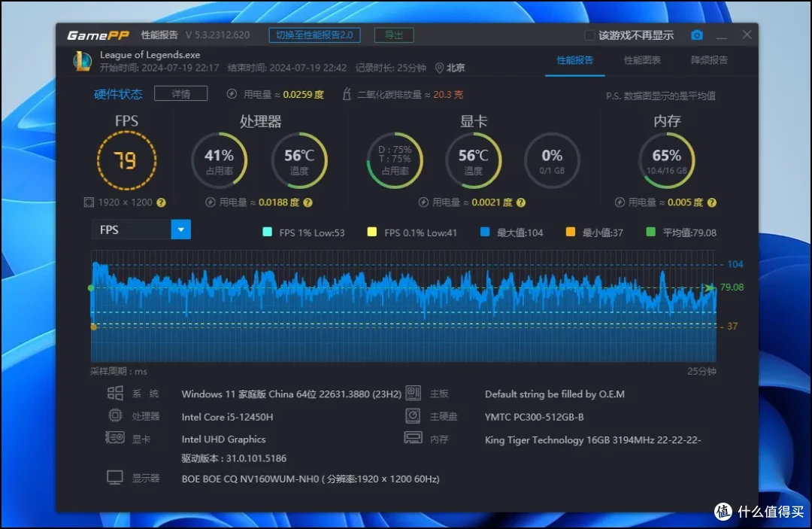The height and width of the screenshot is (529, 812).
Task: Click the camera screenshot icon
Action: pyautogui.click(x=696, y=35)
